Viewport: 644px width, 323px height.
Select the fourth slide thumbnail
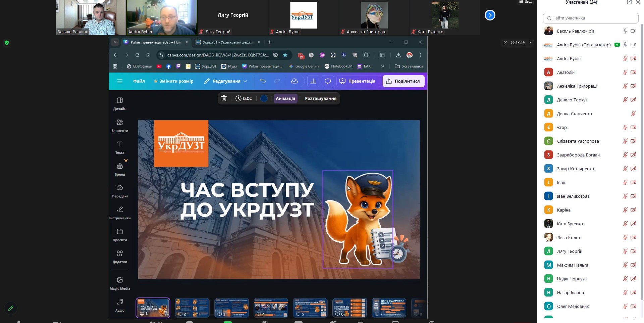271,307
